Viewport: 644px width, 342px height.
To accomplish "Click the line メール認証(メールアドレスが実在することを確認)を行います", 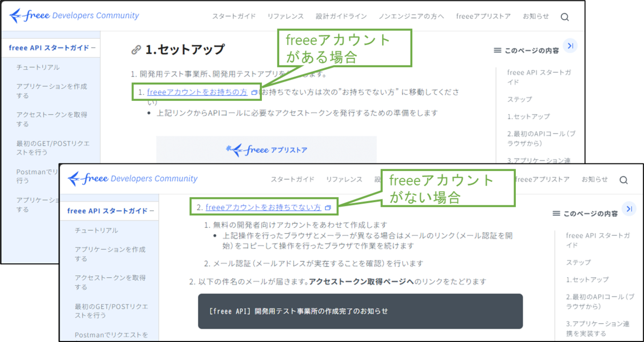I will click(318, 264).
